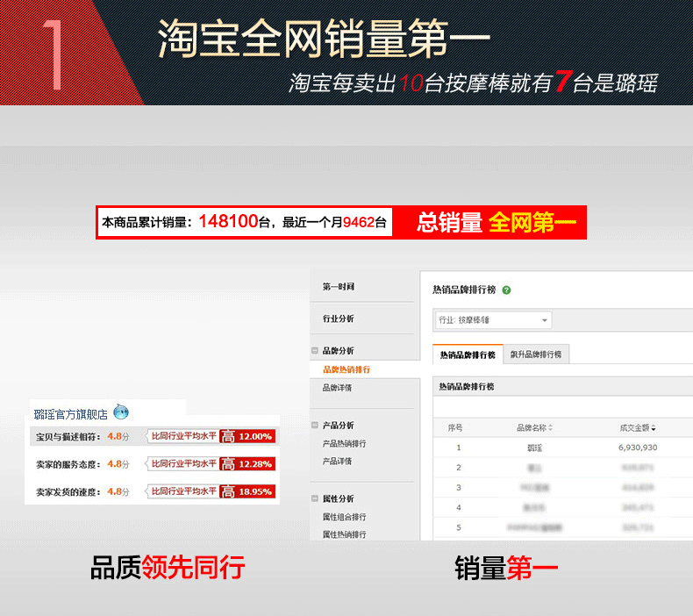This screenshot has height=616, width=693.
Task: Click the 序号 column header
Action: [455, 427]
